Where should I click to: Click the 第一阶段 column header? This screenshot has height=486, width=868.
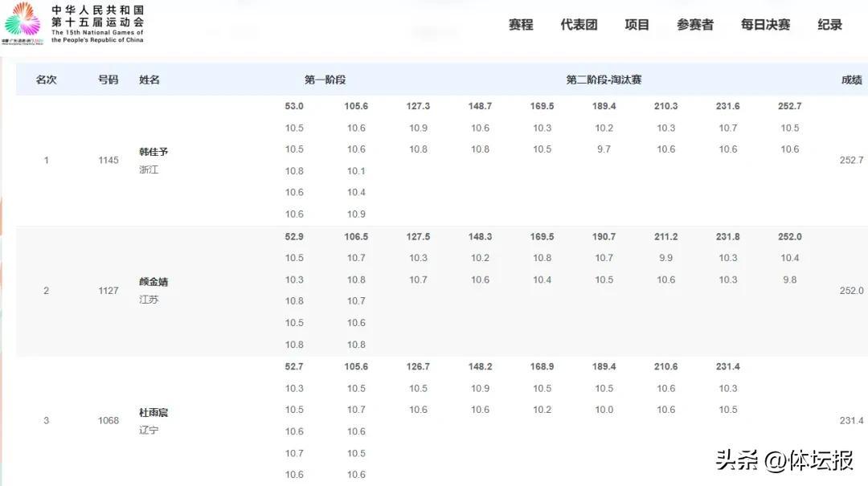point(325,80)
